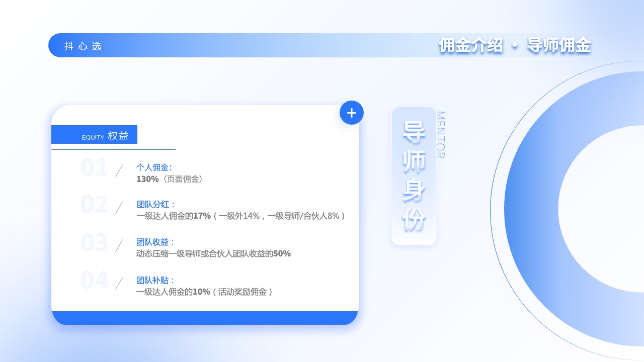Select the 团队补贴 heading
Image resolution: width=644 pixels, height=362 pixels.
click(155, 280)
